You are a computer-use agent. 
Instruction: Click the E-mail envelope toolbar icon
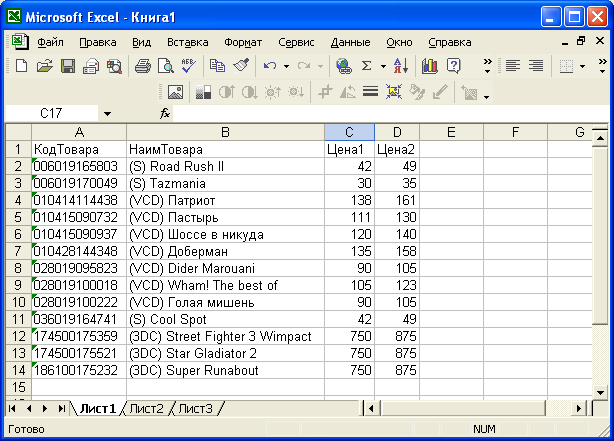91,66
